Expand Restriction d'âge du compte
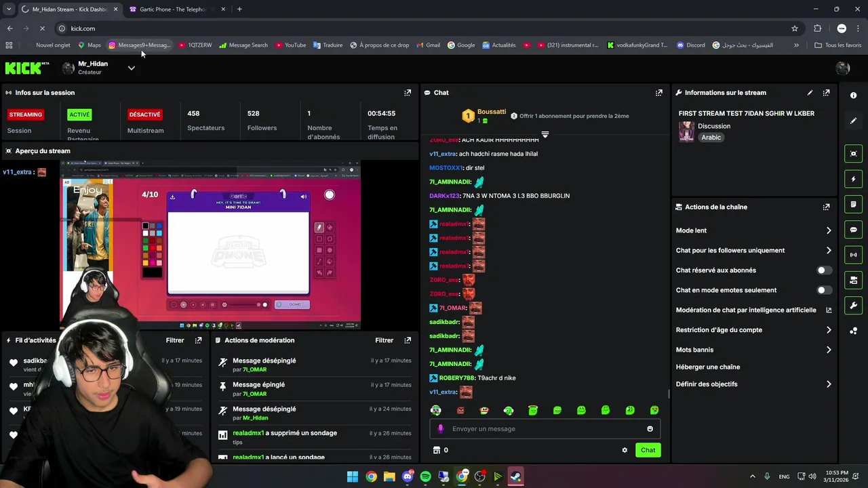 [829, 330]
